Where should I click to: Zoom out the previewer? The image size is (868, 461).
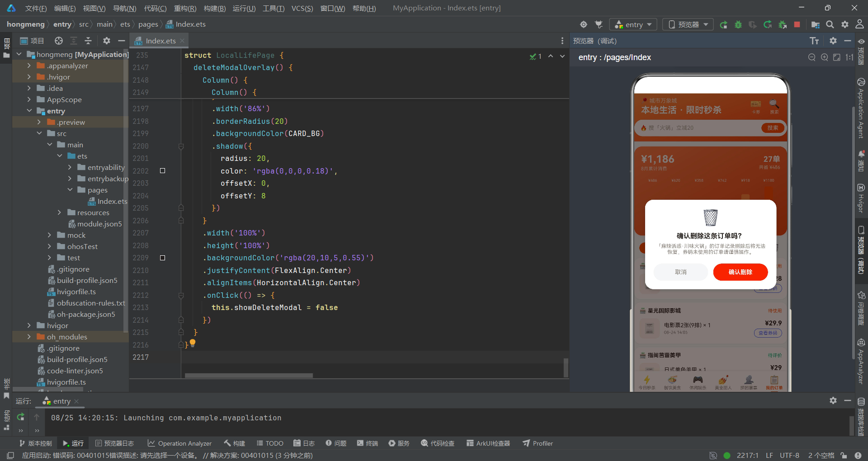pyautogui.click(x=812, y=57)
